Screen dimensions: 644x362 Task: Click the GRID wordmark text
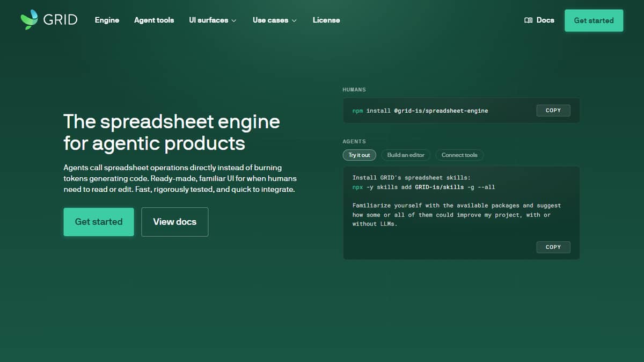pyautogui.click(x=61, y=20)
